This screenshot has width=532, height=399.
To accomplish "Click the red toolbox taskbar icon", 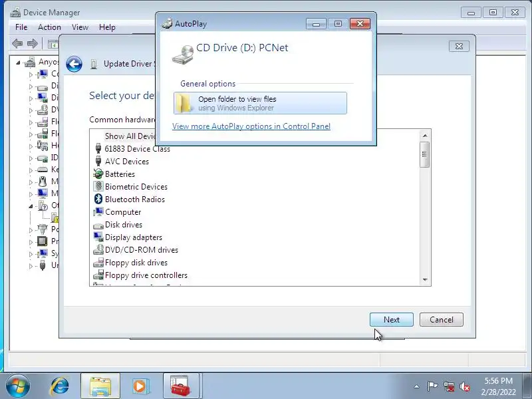I will 181,386.
